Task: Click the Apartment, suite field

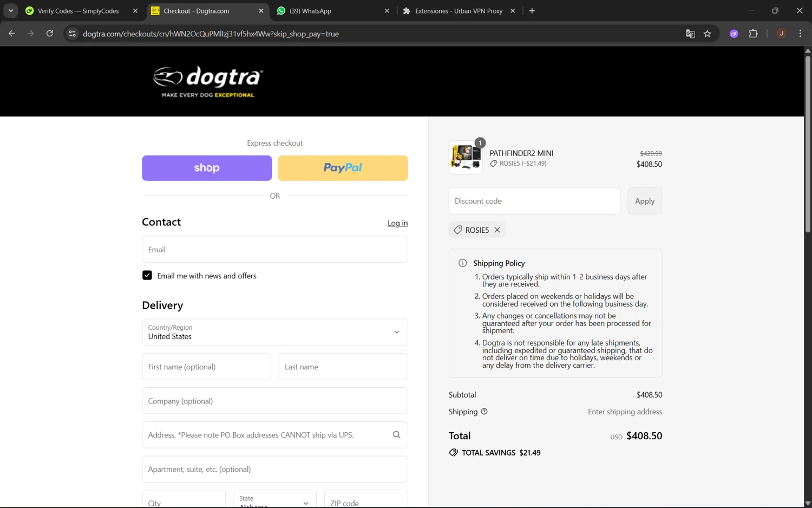Action: (x=275, y=470)
